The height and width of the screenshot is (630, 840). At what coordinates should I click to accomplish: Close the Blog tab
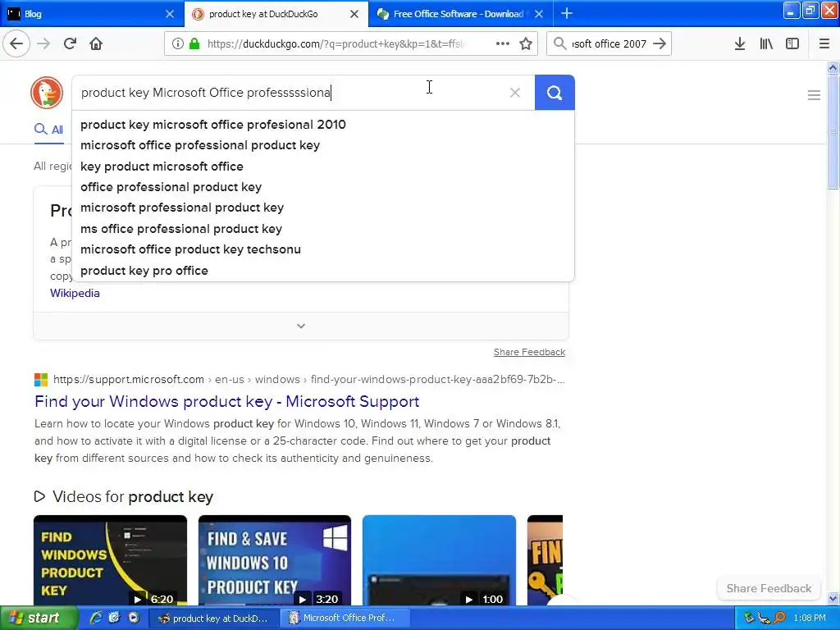coord(170,14)
